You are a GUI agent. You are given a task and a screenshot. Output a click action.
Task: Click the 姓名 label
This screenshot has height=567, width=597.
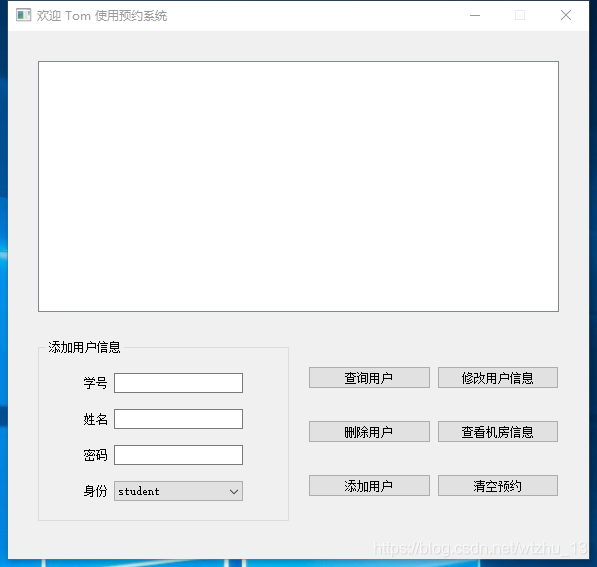[x=95, y=419]
